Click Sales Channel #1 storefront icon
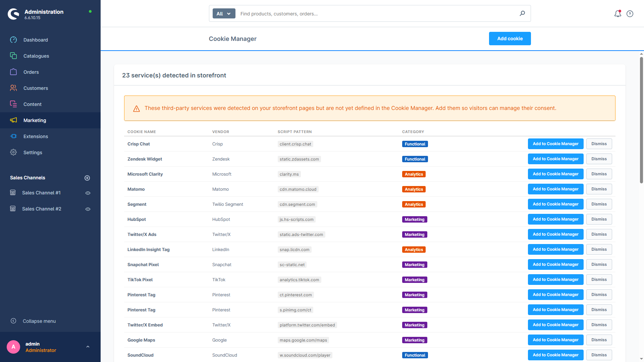The width and height of the screenshot is (644, 362). (13, 193)
